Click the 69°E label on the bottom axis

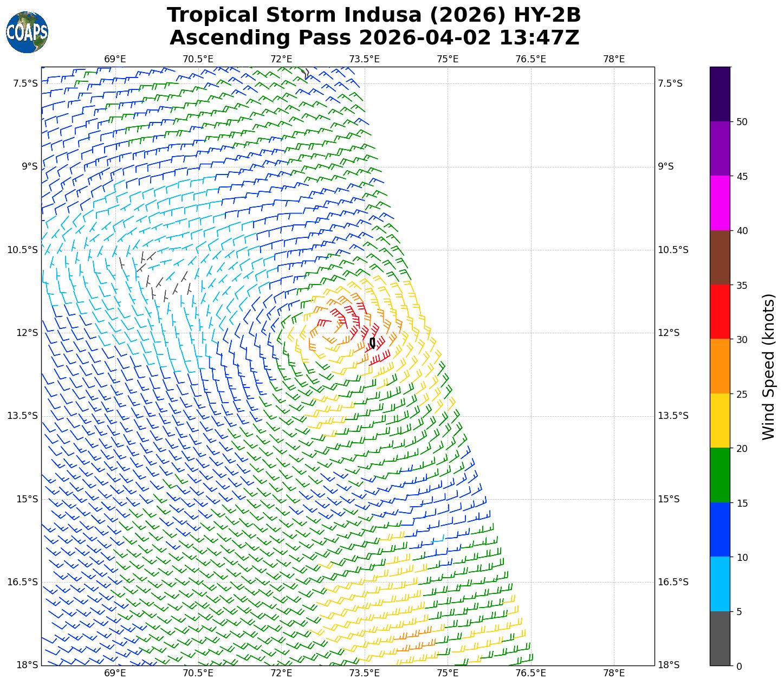115,673
